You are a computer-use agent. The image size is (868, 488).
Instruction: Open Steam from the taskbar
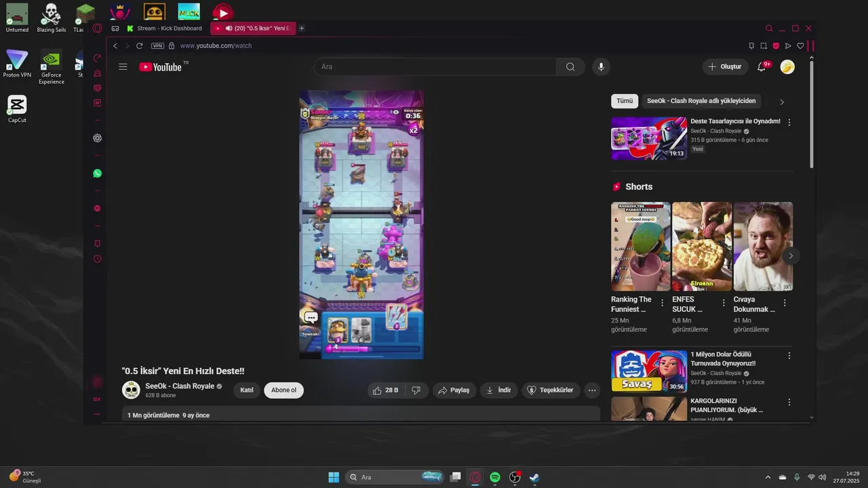[x=534, y=477]
